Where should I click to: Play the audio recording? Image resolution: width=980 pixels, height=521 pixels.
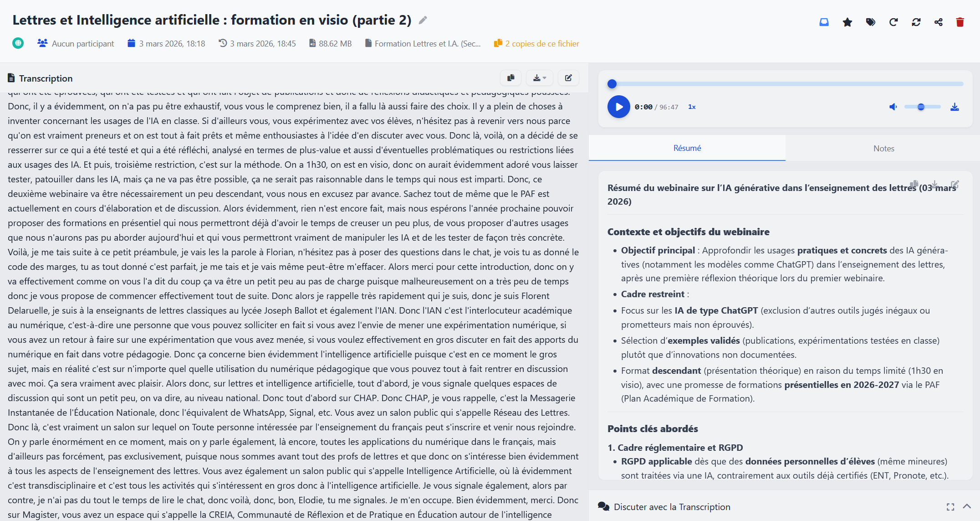tap(618, 107)
